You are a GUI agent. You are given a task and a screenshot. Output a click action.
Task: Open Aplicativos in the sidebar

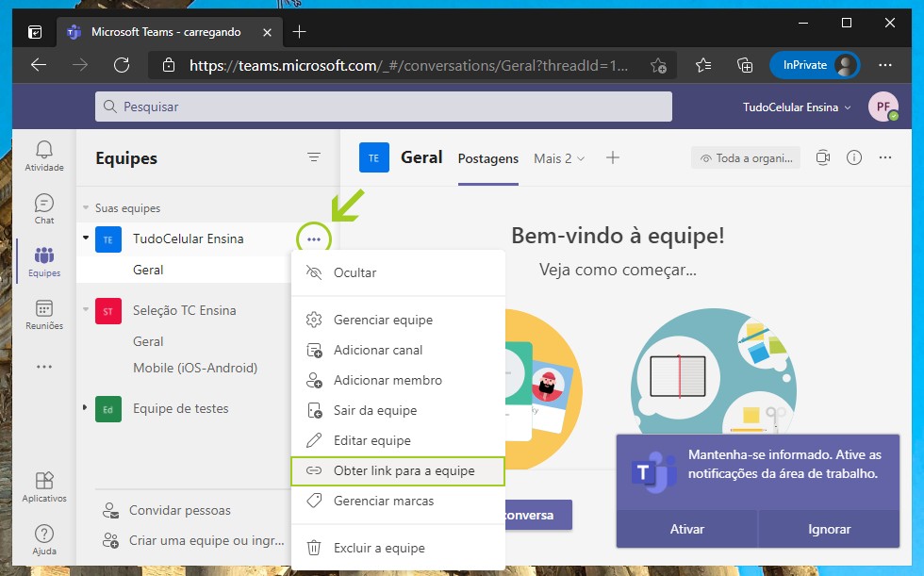click(44, 486)
